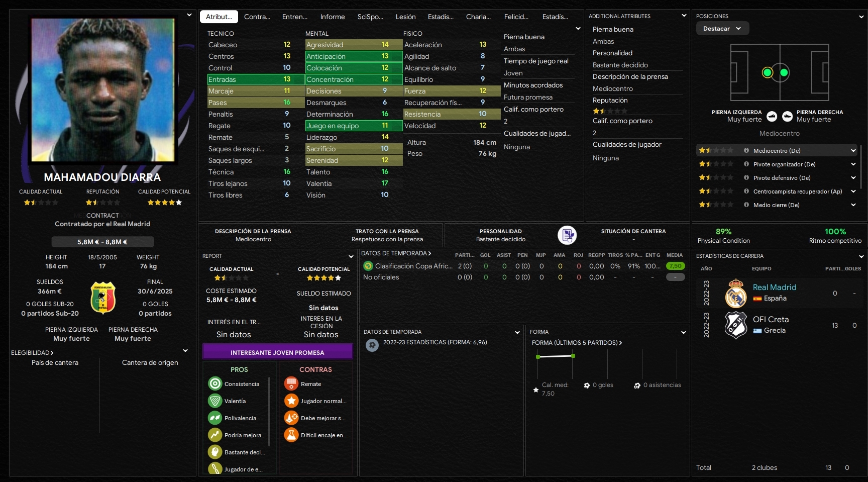Click the left foot boot icon
Image resolution: width=868 pixels, height=482 pixels.
point(772,117)
